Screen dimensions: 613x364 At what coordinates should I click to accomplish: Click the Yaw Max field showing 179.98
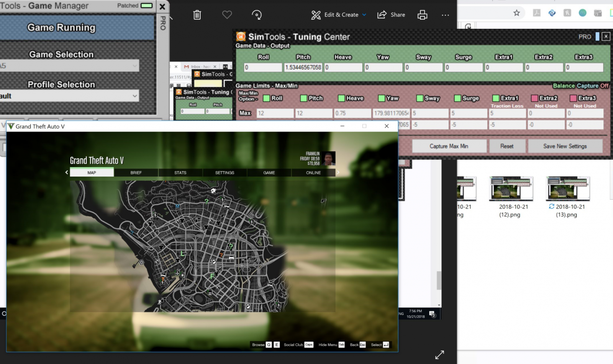coord(391,113)
